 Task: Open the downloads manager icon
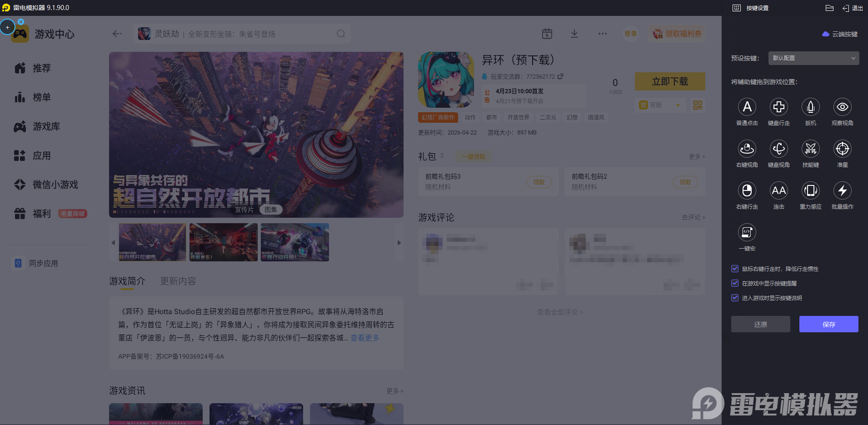tap(574, 34)
